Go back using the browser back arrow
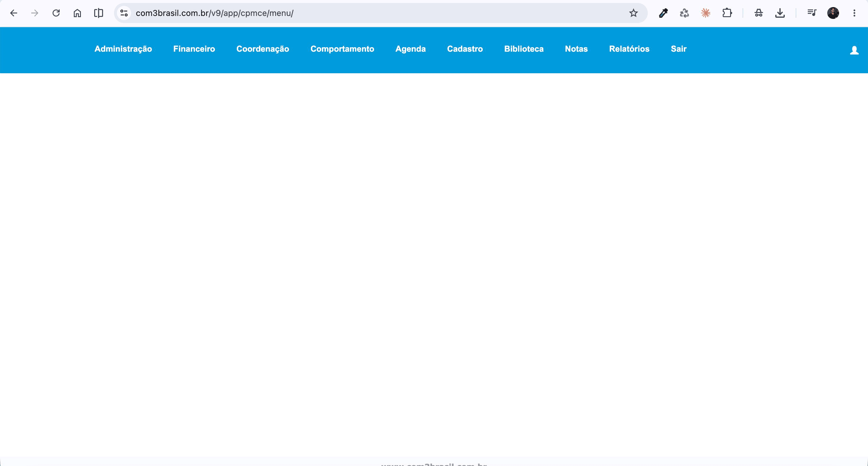 tap(14, 13)
